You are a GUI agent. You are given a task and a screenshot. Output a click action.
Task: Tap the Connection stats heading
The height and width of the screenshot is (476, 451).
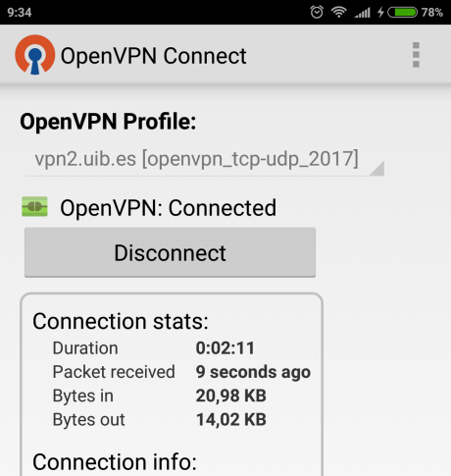(121, 321)
